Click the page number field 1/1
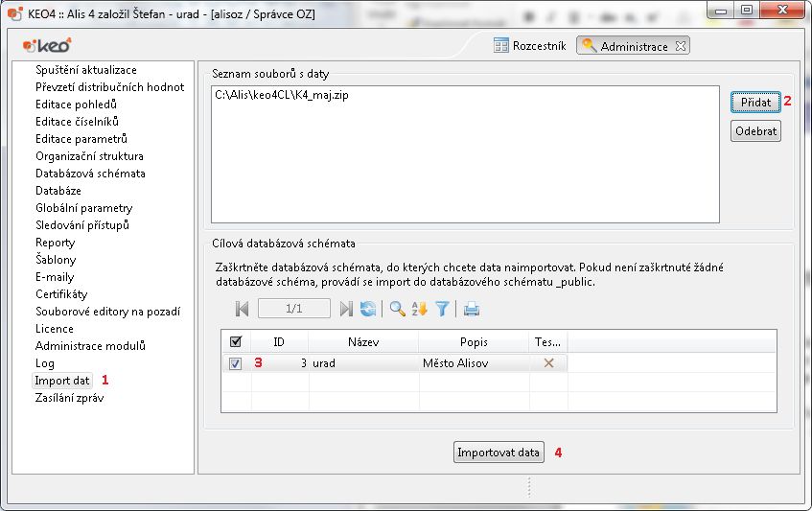This screenshot has width=812, height=511. click(x=294, y=309)
